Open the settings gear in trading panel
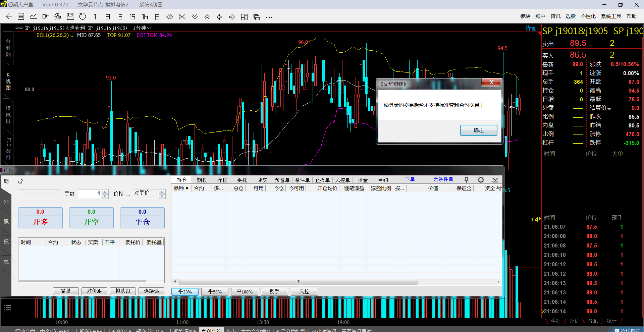 tap(481, 180)
